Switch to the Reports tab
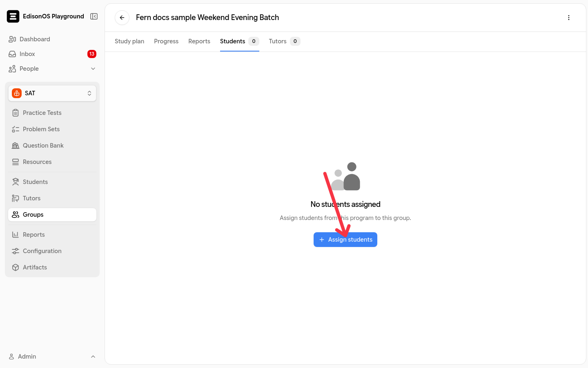Screen dimensions: 588x368 click(x=199, y=41)
